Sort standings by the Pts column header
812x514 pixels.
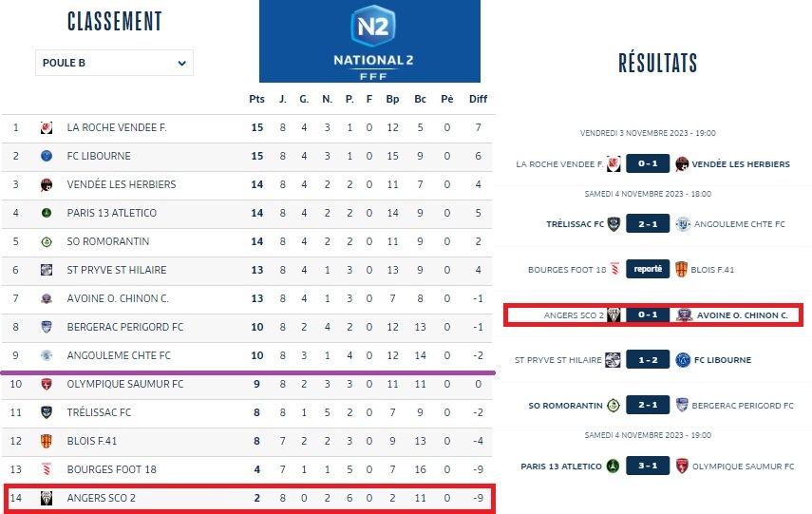tap(256, 99)
